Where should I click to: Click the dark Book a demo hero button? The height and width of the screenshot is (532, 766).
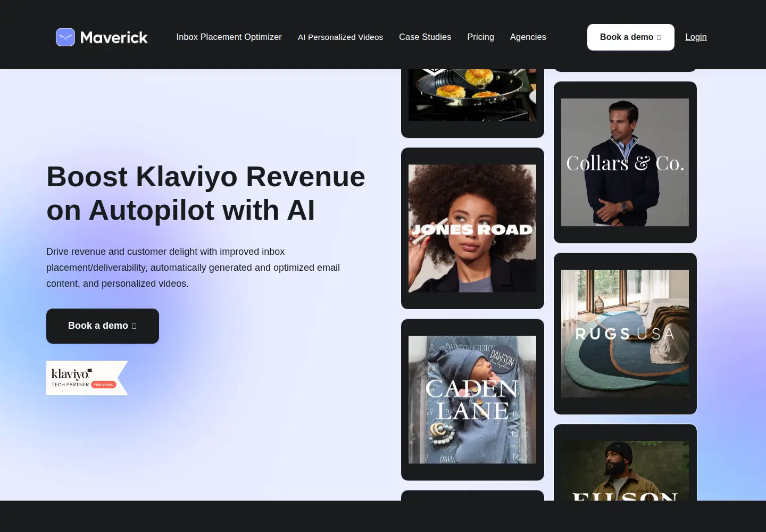point(103,326)
